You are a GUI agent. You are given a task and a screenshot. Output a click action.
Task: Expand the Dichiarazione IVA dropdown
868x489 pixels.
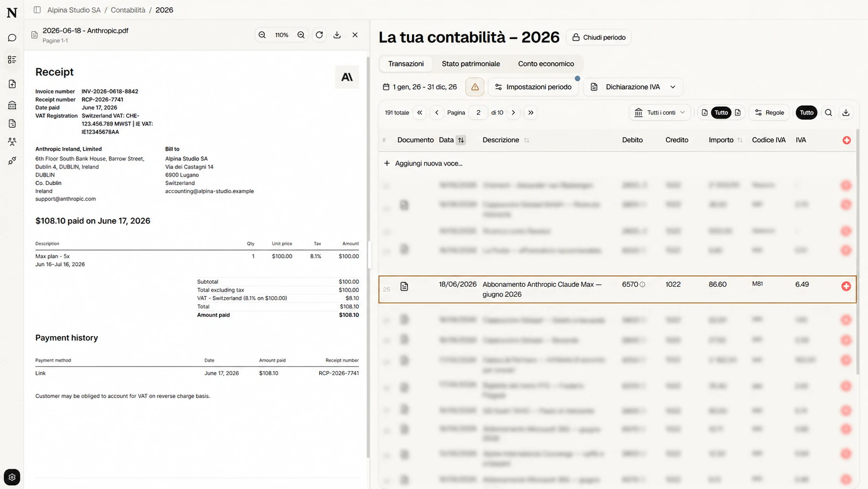coord(633,87)
